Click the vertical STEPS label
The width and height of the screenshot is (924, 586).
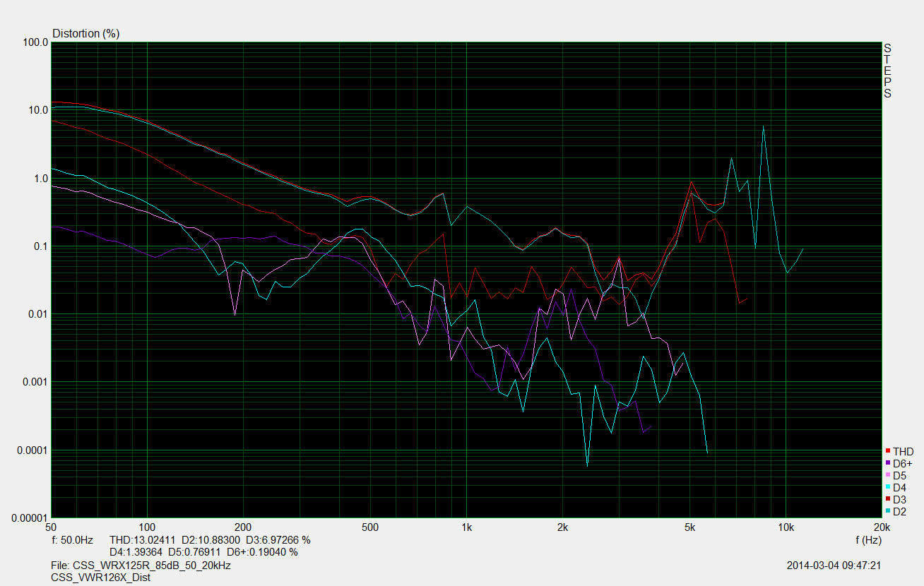click(887, 71)
